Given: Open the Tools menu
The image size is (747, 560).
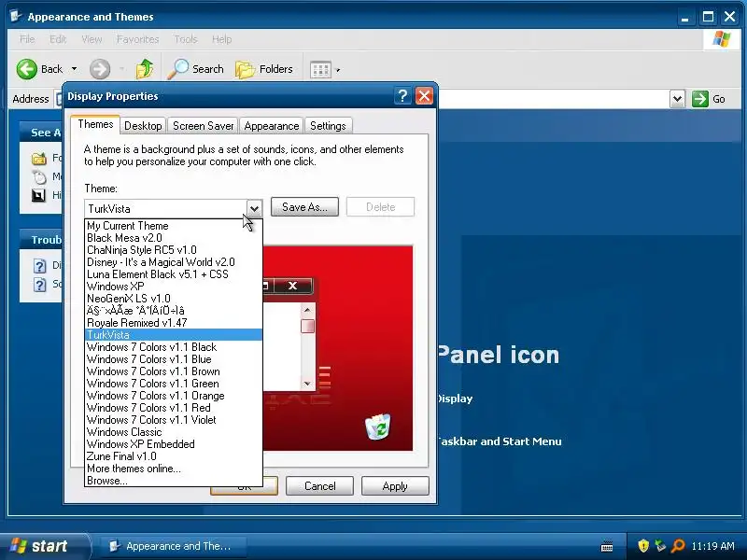Looking at the screenshot, I should tap(185, 39).
